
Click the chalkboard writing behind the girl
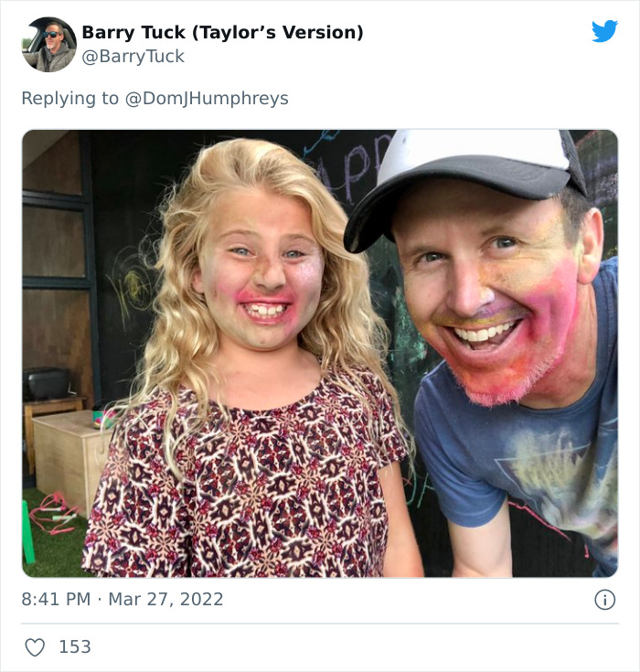(x=361, y=165)
